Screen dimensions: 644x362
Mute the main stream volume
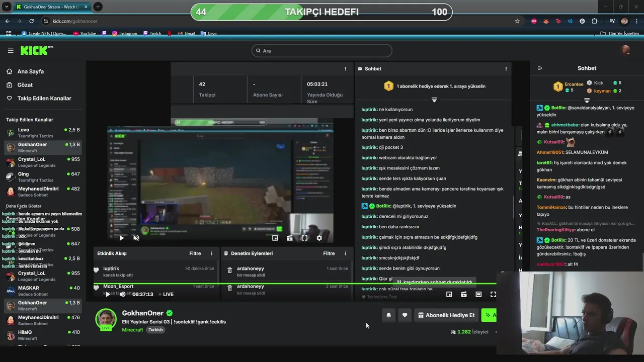point(122,294)
